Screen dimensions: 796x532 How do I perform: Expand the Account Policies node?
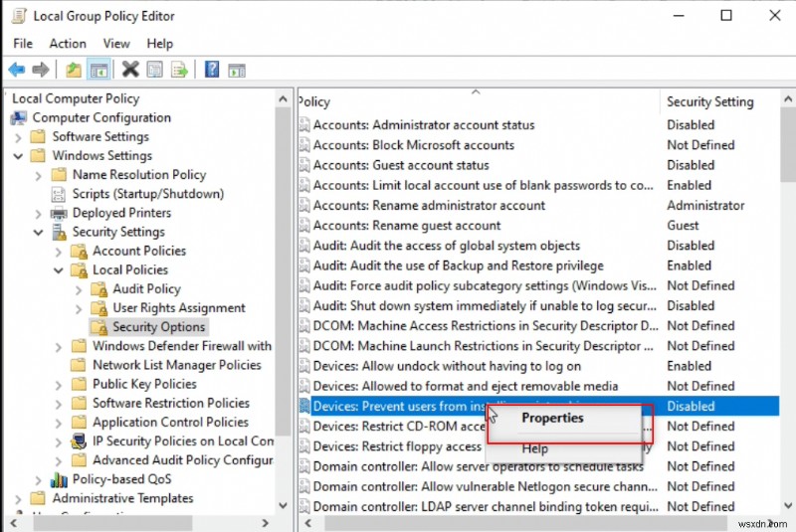(x=58, y=252)
